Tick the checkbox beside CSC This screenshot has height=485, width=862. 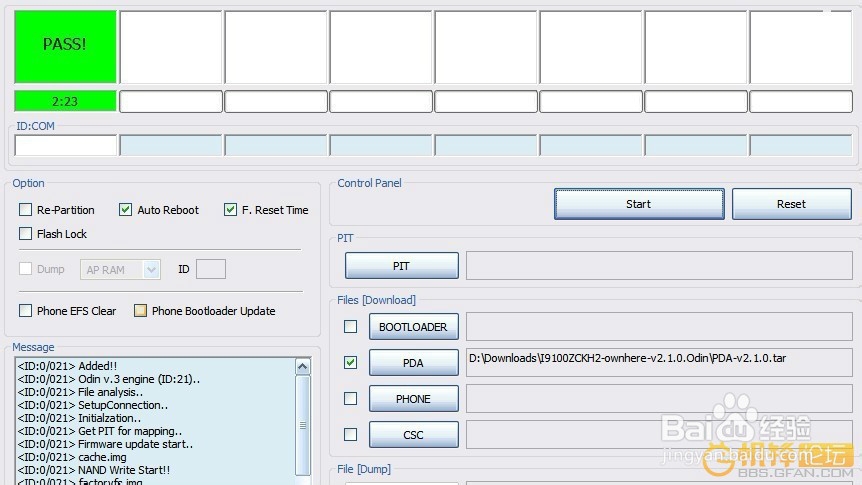click(x=350, y=434)
